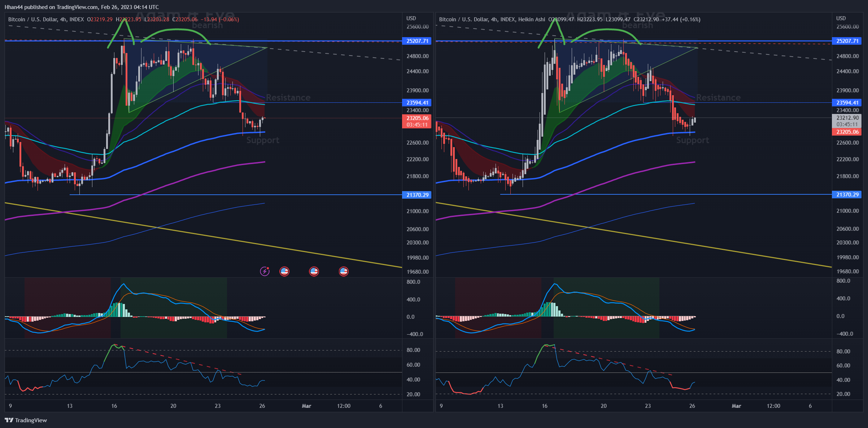Click the right chart's change value +37.44 (+0.16%)
Screen dimensions: 868x428
[x=681, y=19]
